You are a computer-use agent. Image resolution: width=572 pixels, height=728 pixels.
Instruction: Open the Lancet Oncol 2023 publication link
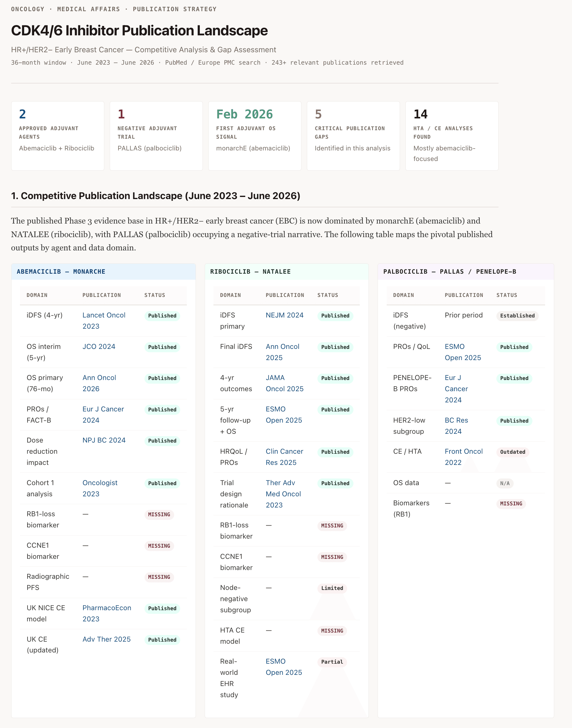click(x=104, y=321)
